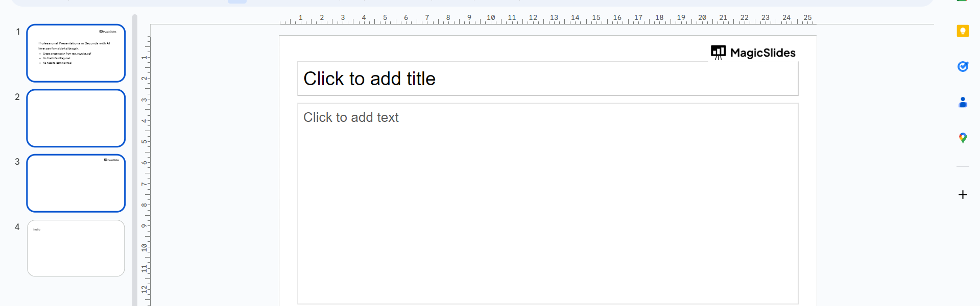The image size is (980, 306).
Task: Click the 10 mark on horizontal ruler
Action: 491,17
